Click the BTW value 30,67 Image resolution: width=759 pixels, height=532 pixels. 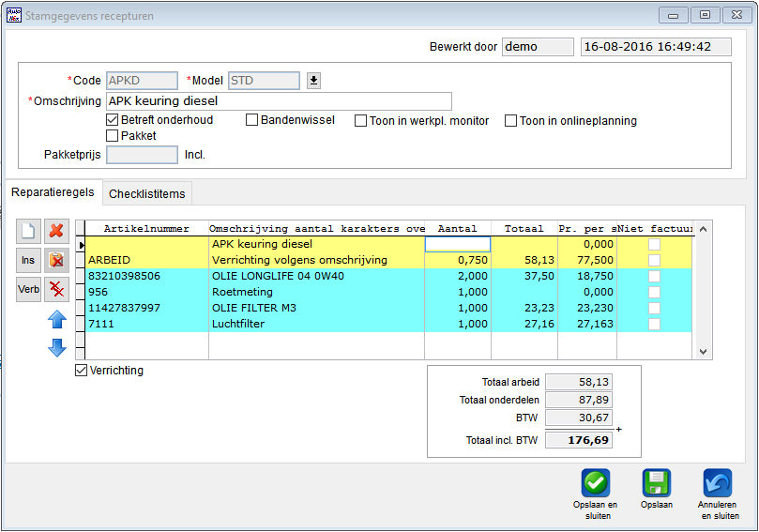pyautogui.click(x=579, y=418)
